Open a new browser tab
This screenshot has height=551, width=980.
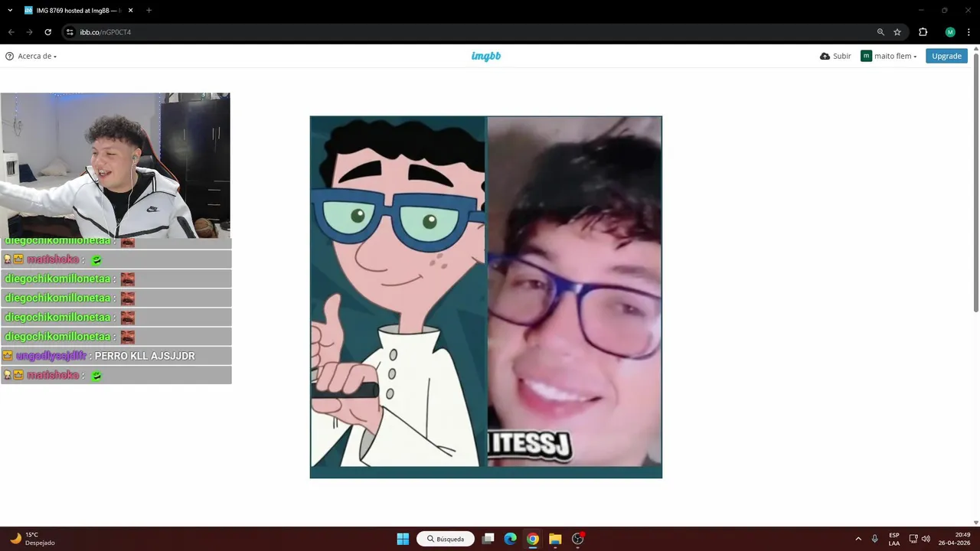[x=149, y=11]
